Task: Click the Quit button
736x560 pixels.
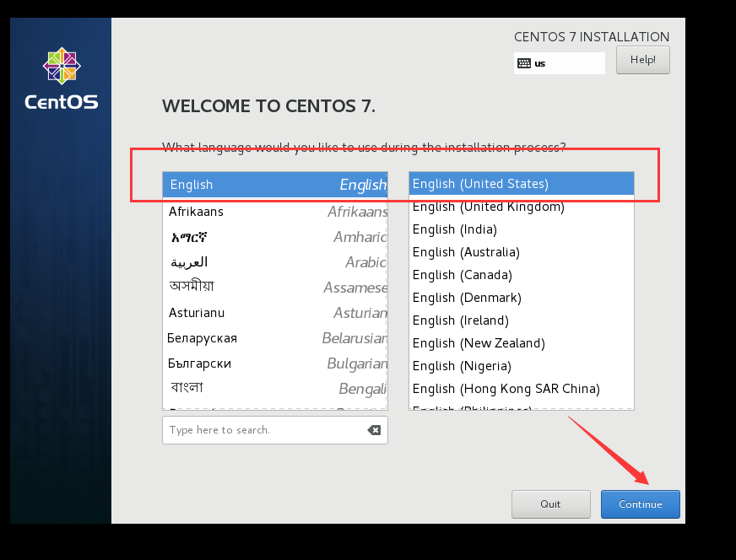Action: [x=550, y=504]
